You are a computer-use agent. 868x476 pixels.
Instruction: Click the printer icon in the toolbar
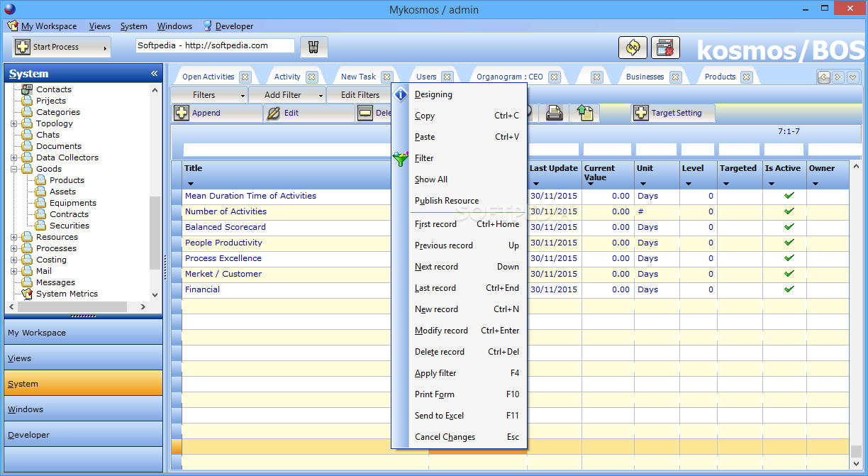click(x=555, y=113)
